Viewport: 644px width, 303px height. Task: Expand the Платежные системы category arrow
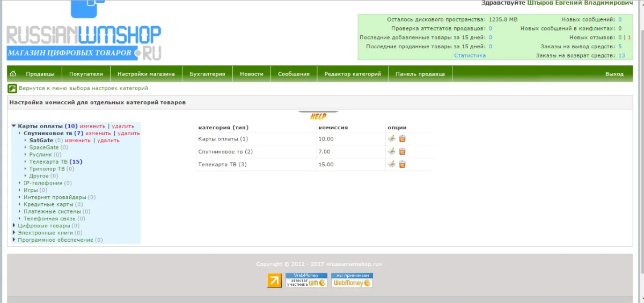pos(20,211)
